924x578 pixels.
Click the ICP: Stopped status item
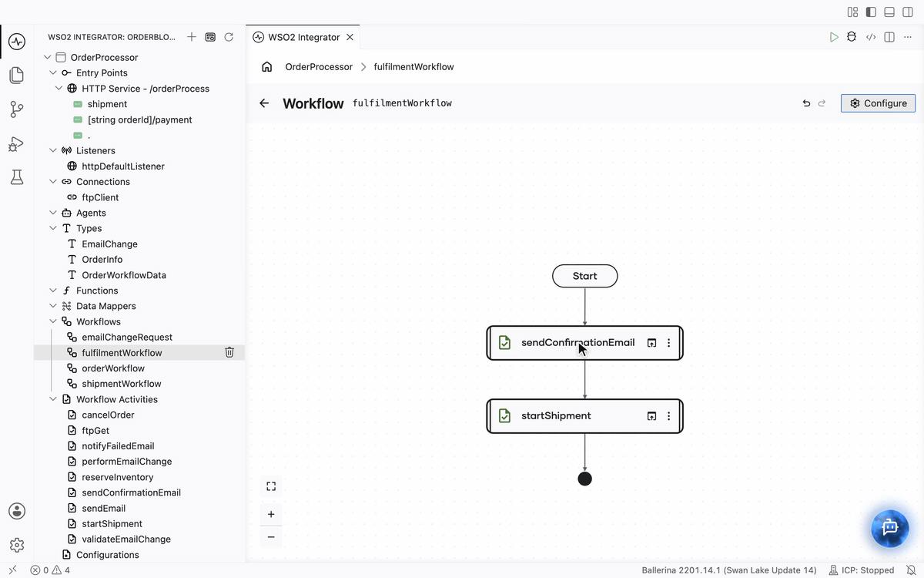pyautogui.click(x=862, y=570)
